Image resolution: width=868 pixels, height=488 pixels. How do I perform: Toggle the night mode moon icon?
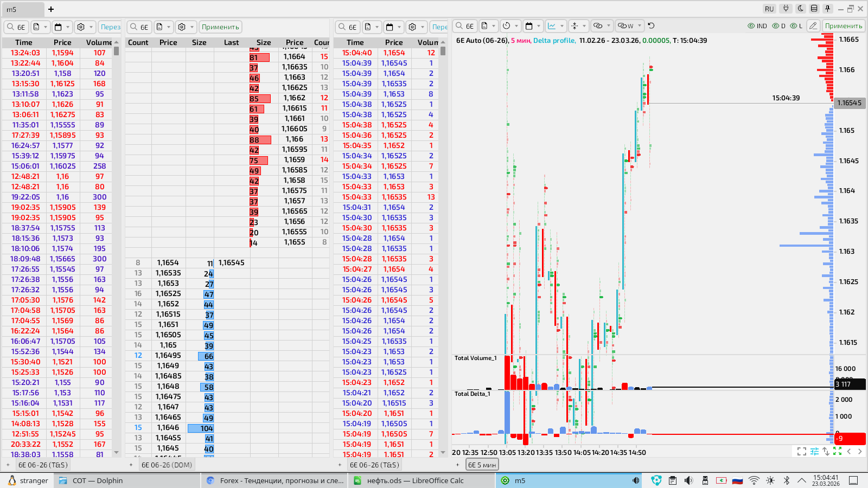point(800,9)
